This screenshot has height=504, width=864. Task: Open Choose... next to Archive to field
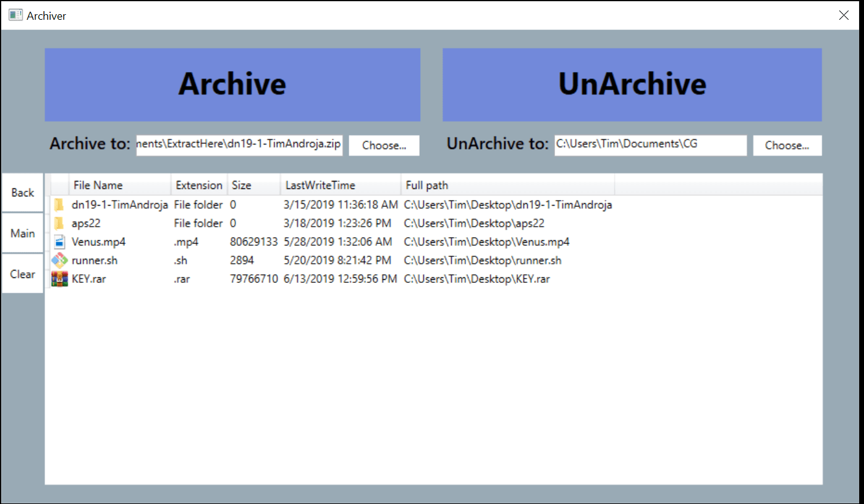384,146
